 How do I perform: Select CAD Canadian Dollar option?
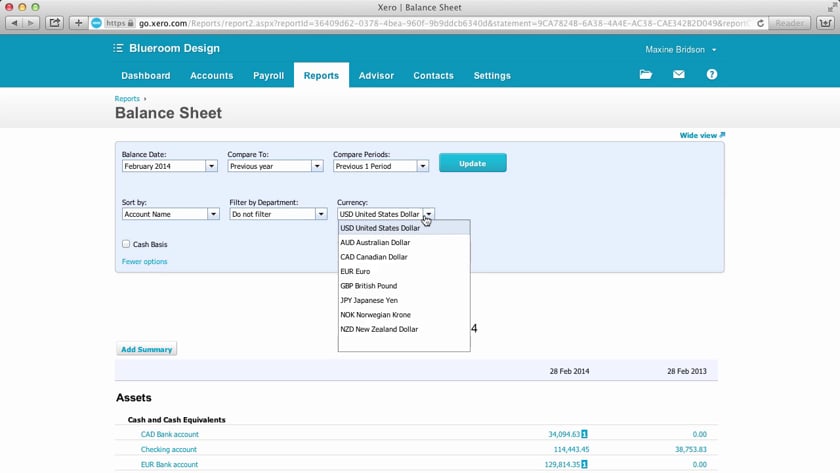404,257
